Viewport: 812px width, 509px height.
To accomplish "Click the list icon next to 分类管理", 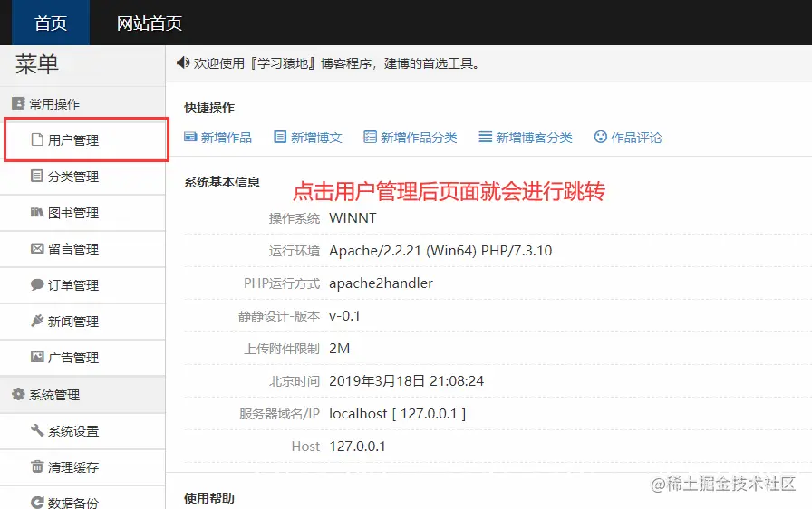I will pos(37,176).
